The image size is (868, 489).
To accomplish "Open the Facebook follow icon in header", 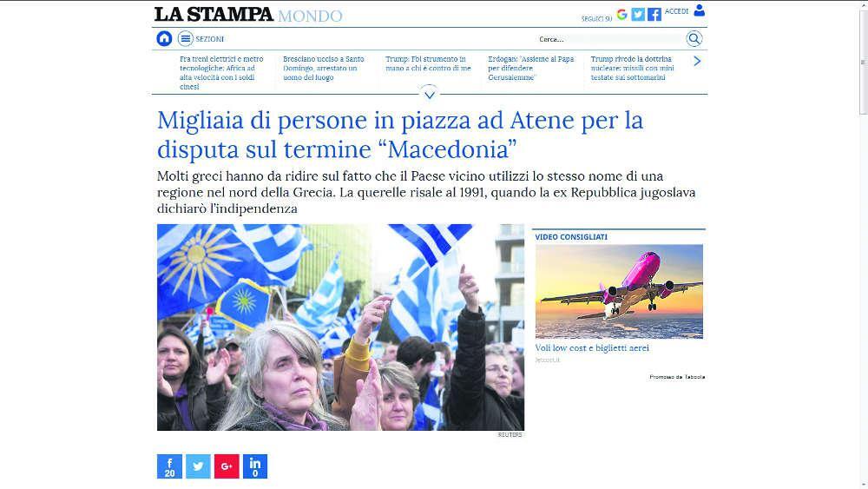I will click(654, 15).
